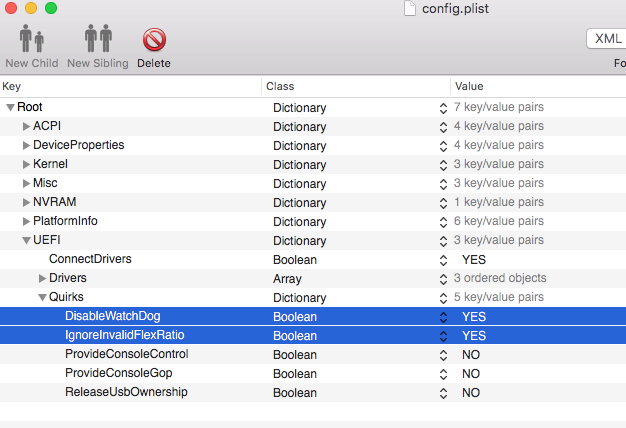Open class stepper for Kernel row
Viewport: 626px width, 428px height.
(x=443, y=165)
